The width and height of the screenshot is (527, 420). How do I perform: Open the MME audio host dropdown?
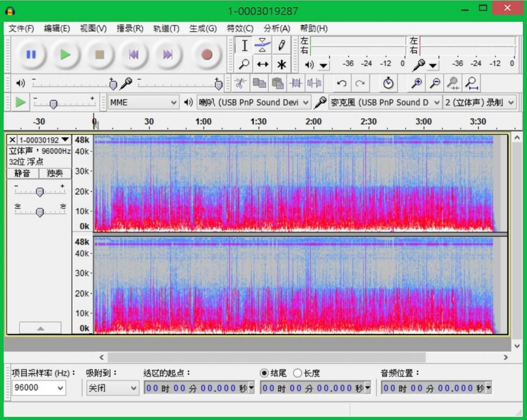(143, 102)
